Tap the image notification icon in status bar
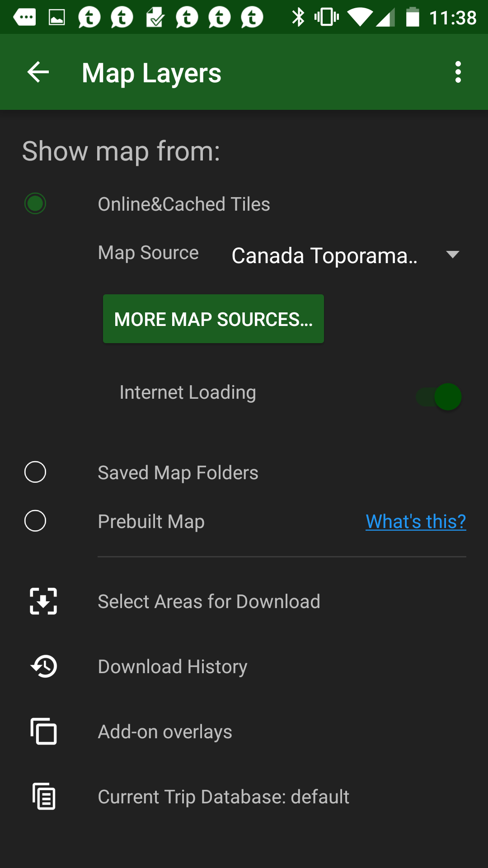The height and width of the screenshot is (868, 488). (57, 18)
